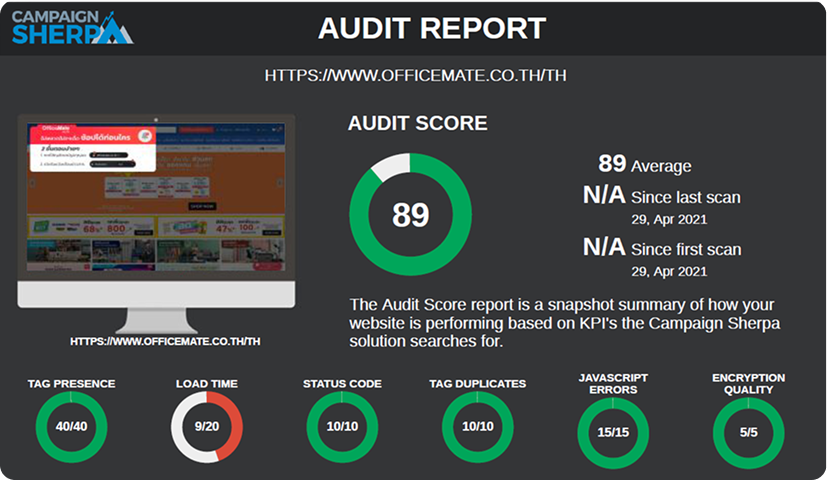Screen dimensions: 827x480
Task: Click the ENCRYPTION QUALITY label
Action: pos(748,383)
